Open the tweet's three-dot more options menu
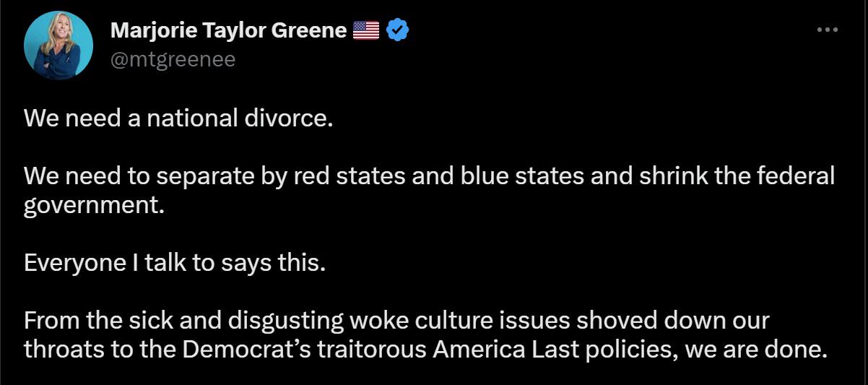 [827, 30]
